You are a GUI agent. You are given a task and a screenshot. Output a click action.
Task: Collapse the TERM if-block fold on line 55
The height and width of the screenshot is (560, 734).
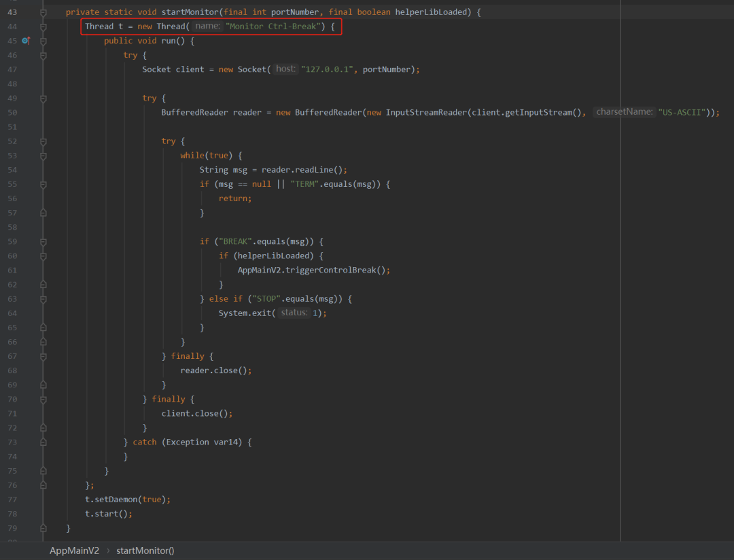pos(43,185)
